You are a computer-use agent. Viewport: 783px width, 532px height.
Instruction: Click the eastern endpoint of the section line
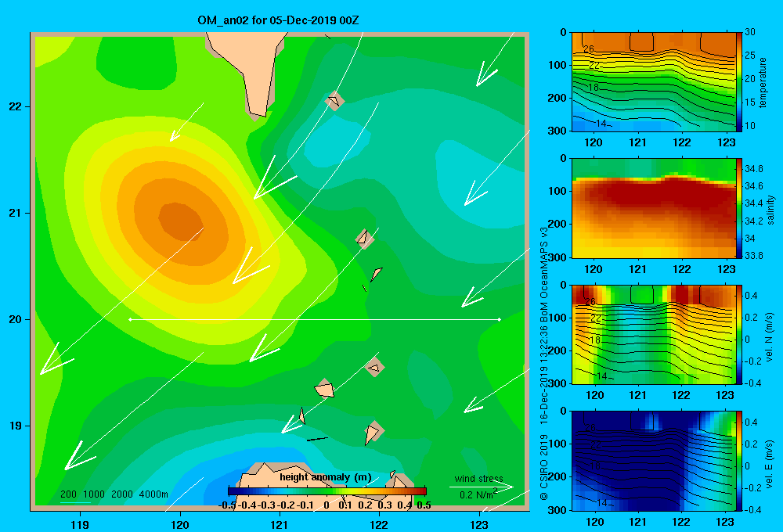[500, 319]
